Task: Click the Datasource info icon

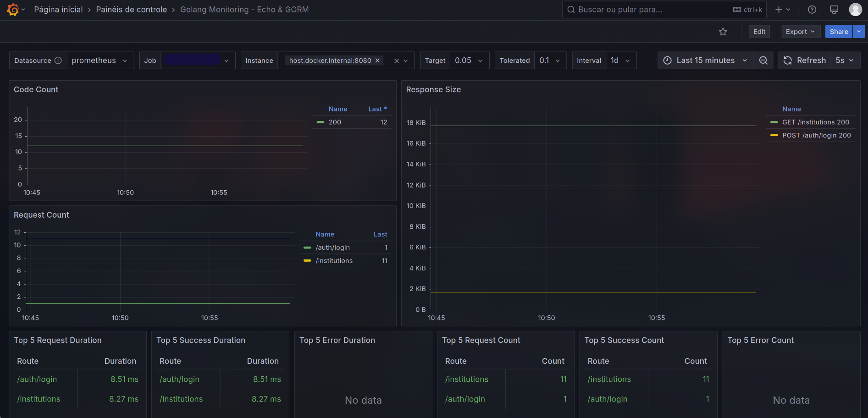Action: coord(58,60)
